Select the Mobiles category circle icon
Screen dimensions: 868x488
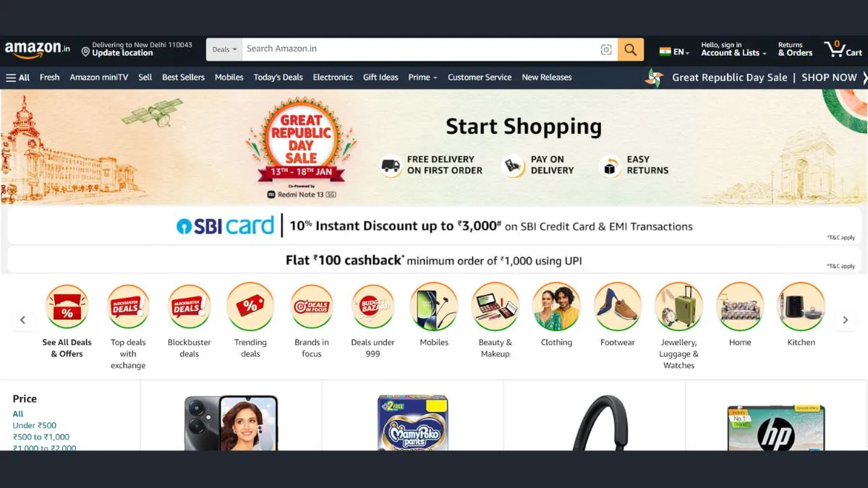tap(434, 307)
